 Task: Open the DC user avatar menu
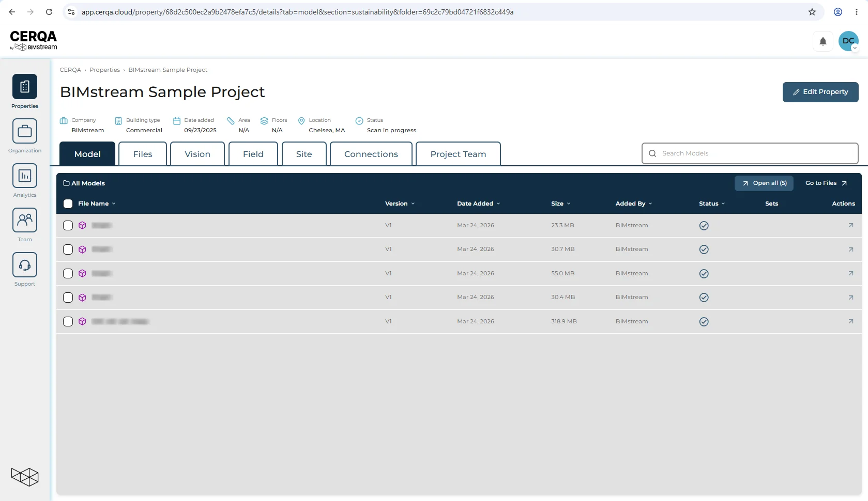(x=848, y=41)
